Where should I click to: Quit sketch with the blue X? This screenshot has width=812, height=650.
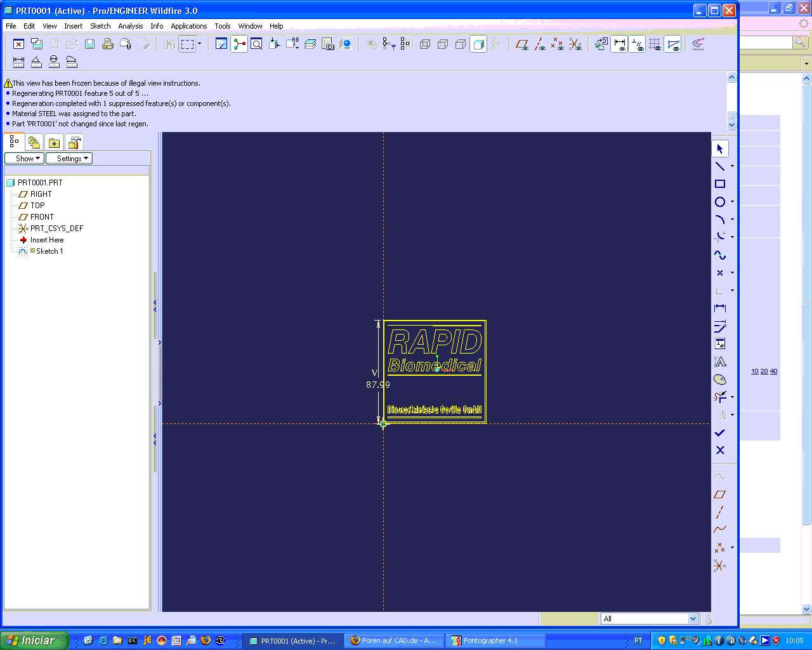(720, 450)
